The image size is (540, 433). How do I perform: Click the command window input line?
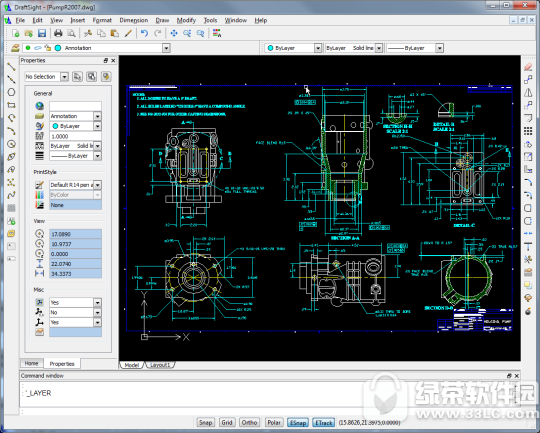coord(269,412)
